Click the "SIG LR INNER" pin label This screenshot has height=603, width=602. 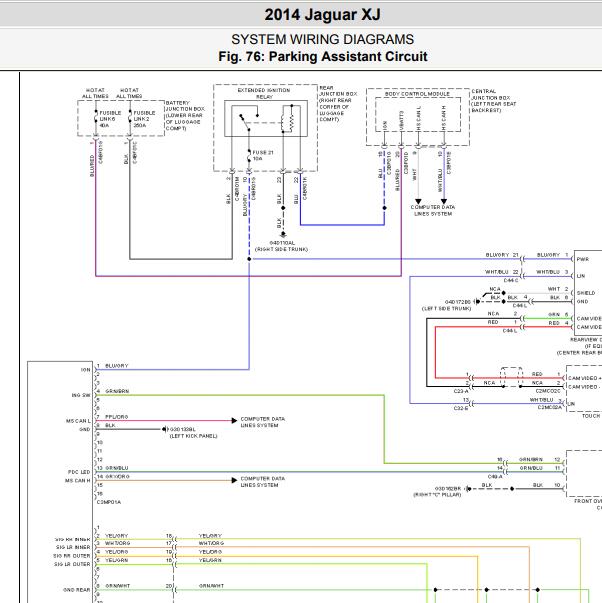(73, 547)
